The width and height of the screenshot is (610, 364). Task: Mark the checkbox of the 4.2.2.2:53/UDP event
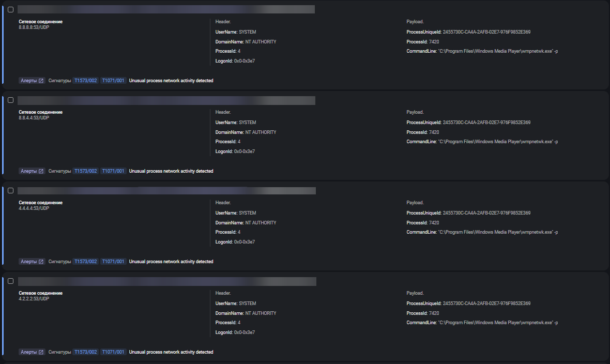point(10,281)
